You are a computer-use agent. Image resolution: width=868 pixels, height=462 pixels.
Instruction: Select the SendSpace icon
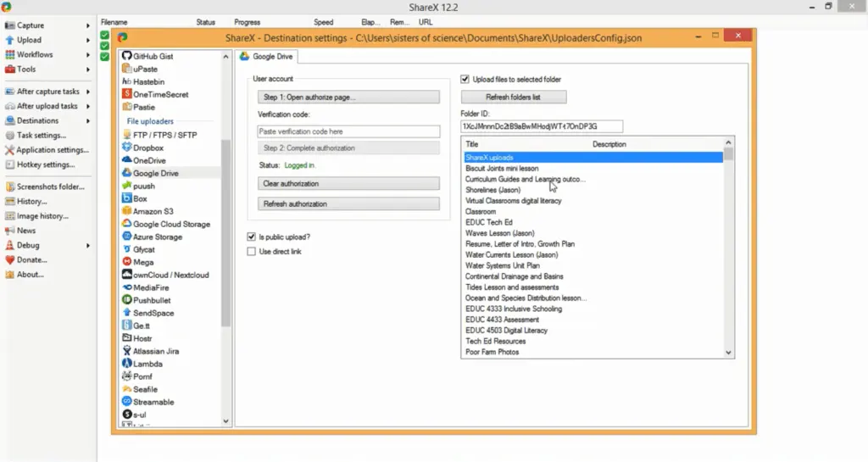coord(127,313)
